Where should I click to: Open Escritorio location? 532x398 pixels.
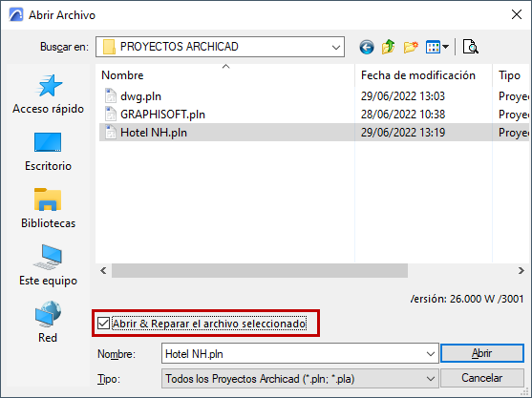48,152
